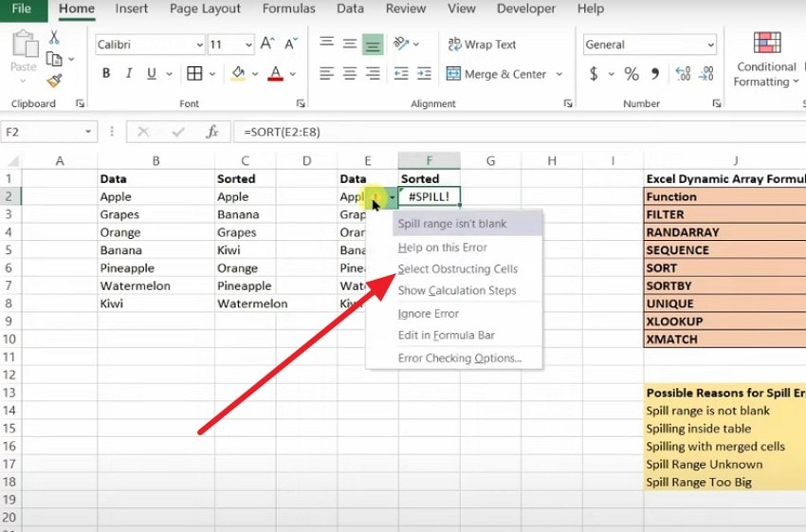Click the Paste clipboard icon
Image resolution: width=806 pixels, height=532 pixels.
(x=24, y=45)
